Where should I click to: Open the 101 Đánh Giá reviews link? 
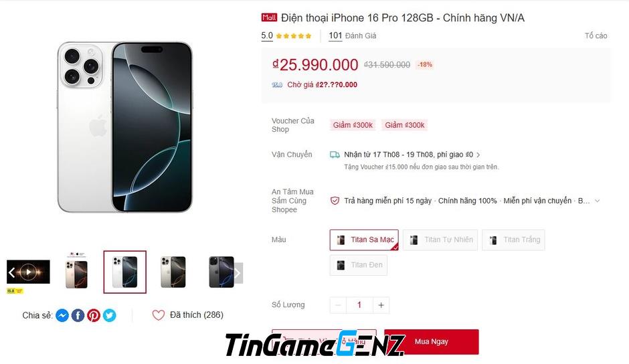353,35
